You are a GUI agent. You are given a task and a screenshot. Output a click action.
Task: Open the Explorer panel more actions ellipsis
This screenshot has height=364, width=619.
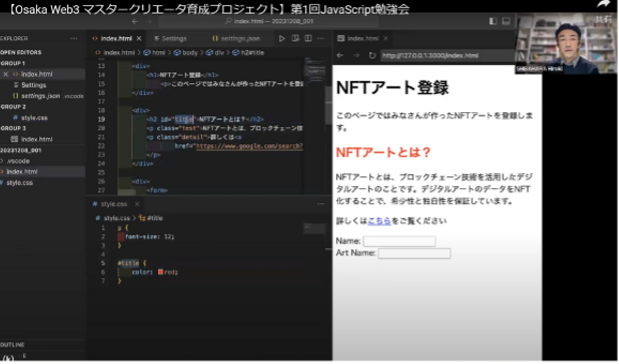pyautogui.click(x=74, y=38)
